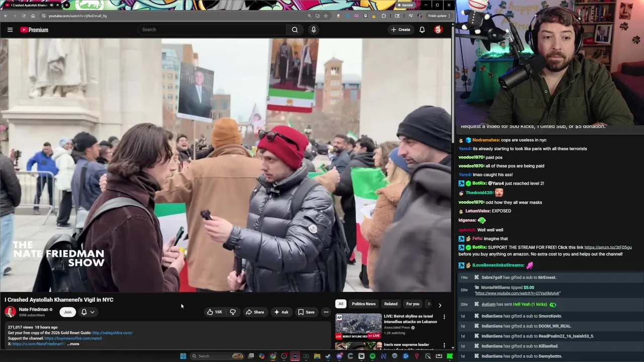Go to the YouTube Premium home logo
This screenshot has height=362, width=644.
(x=34, y=30)
